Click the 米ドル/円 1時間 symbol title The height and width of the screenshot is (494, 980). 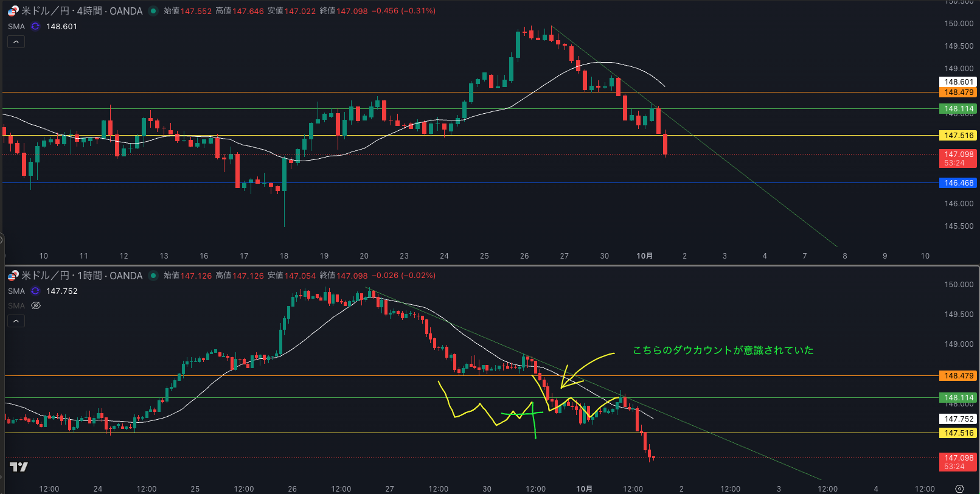pyautogui.click(x=82, y=276)
